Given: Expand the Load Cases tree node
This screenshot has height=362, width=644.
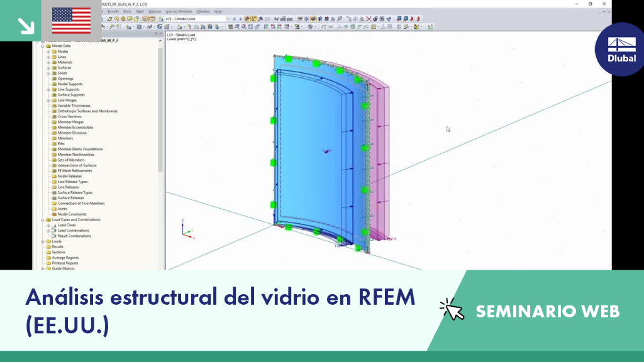Looking at the screenshot, I should pyautogui.click(x=48, y=226).
